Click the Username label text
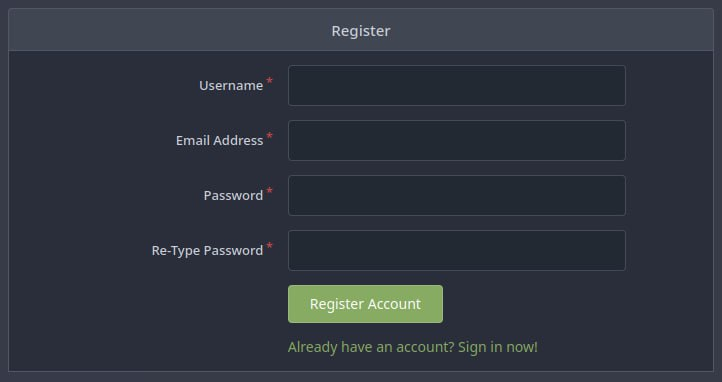The height and width of the screenshot is (382, 722). (231, 86)
